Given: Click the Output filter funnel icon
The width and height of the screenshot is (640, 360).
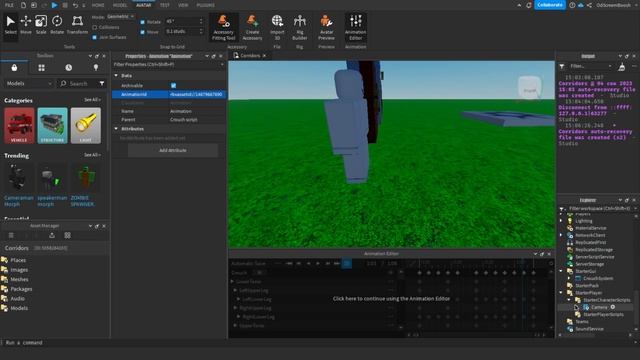Looking at the screenshot, I should [562, 67].
